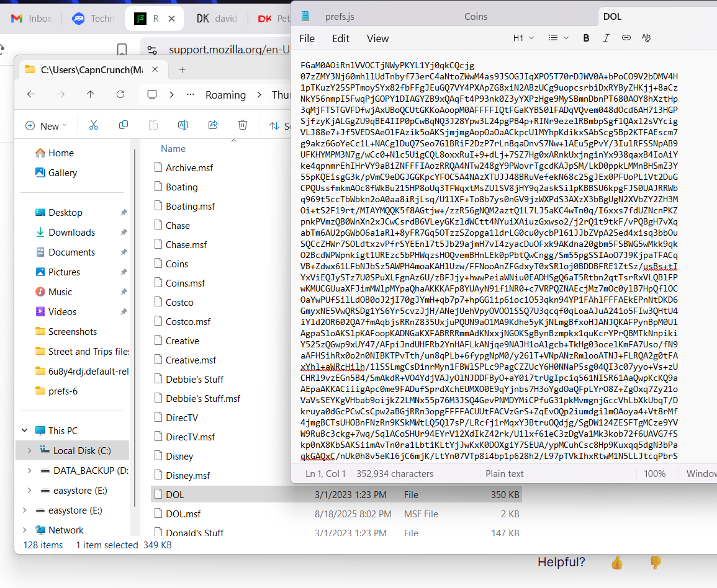Toggle bold formatting in Notepad

coord(586,38)
